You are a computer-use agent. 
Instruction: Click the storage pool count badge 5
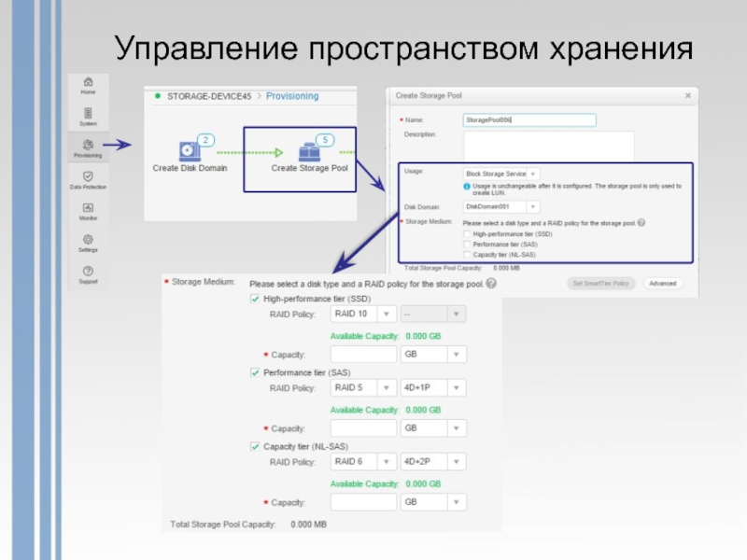325,140
